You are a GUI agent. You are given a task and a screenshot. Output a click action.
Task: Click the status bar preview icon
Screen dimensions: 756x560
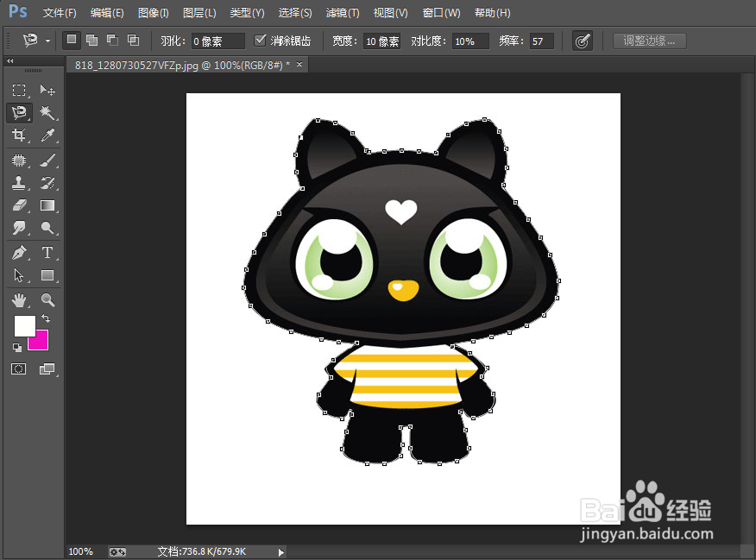[x=117, y=552]
